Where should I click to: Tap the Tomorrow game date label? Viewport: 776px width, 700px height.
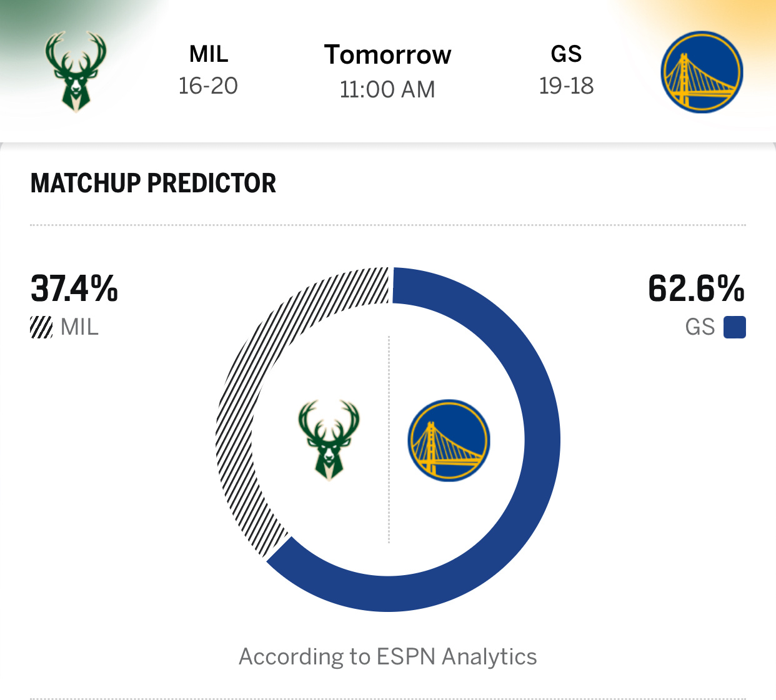click(387, 55)
